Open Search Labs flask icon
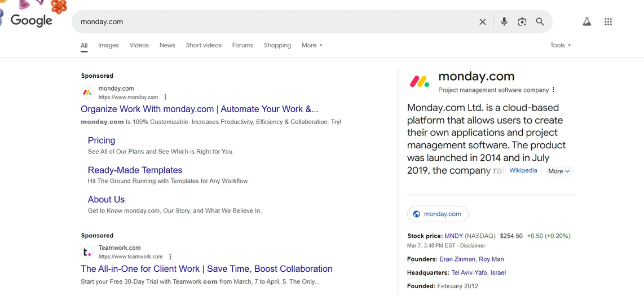Viewport: 644px width, 300px height. (x=586, y=22)
